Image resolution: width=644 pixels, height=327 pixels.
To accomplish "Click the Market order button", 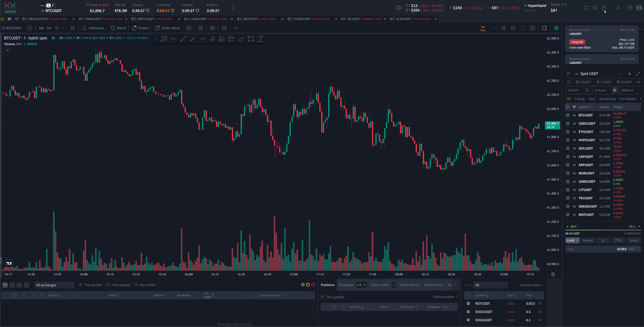I will 587,240.
